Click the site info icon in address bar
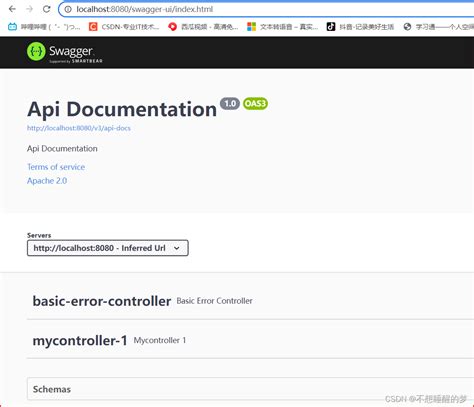Image resolution: width=474 pixels, height=407 pixels. click(x=68, y=9)
